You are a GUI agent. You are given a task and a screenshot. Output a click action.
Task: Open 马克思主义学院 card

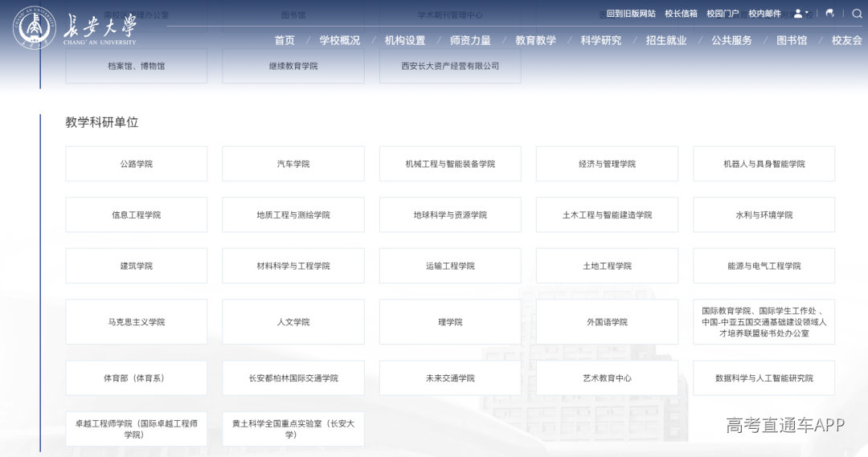tap(136, 322)
